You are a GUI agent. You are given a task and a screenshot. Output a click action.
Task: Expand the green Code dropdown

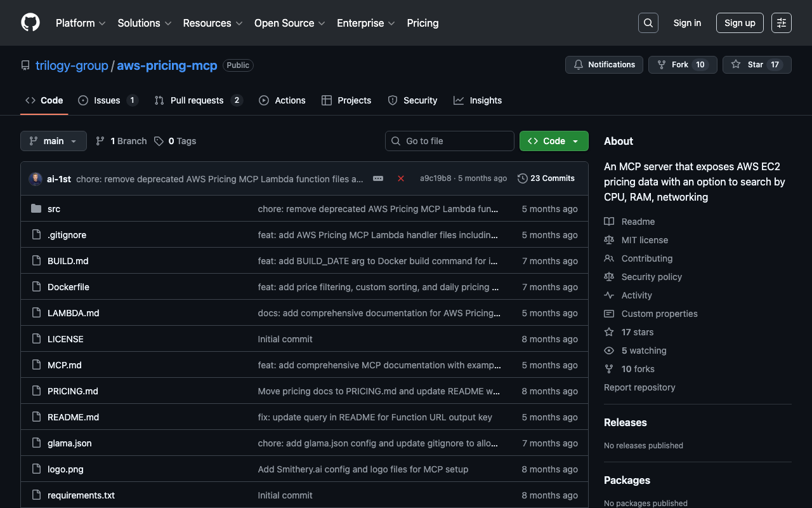click(x=554, y=141)
